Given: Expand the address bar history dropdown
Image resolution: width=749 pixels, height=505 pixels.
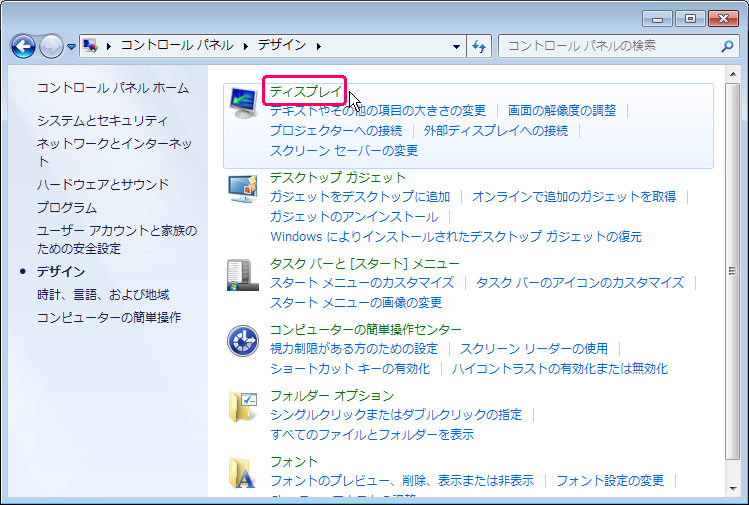Looking at the screenshot, I should [456, 46].
